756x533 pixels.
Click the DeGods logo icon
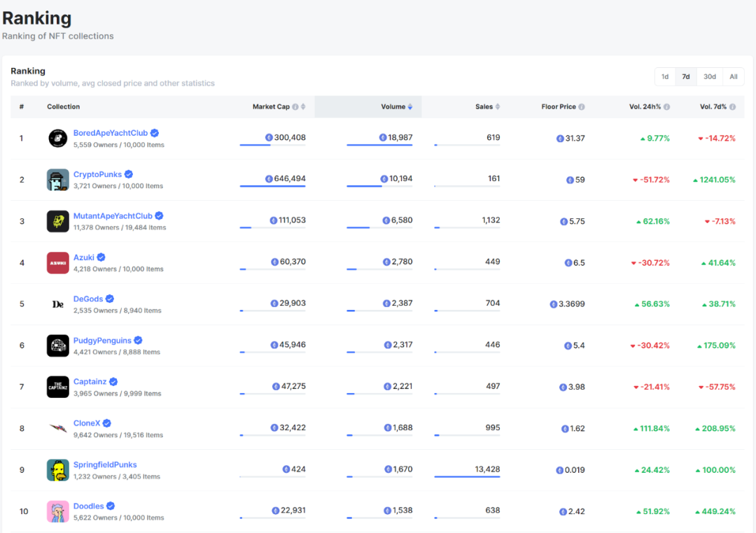58,304
